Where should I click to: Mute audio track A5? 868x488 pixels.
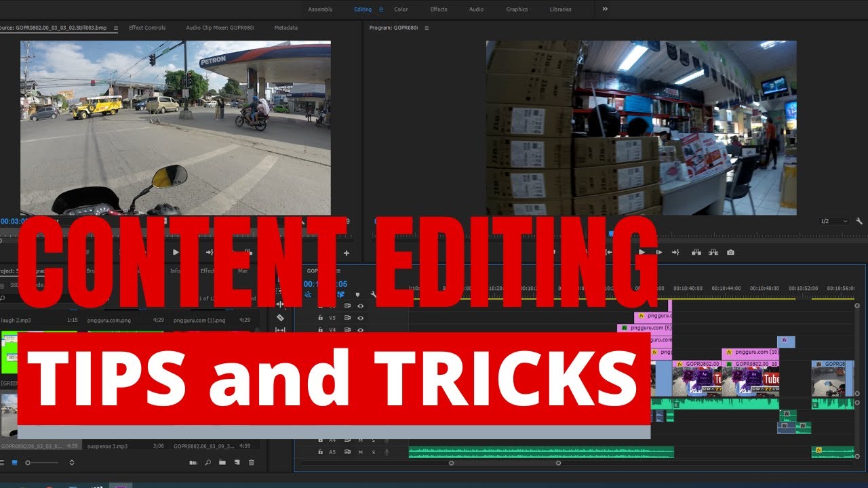[360, 452]
